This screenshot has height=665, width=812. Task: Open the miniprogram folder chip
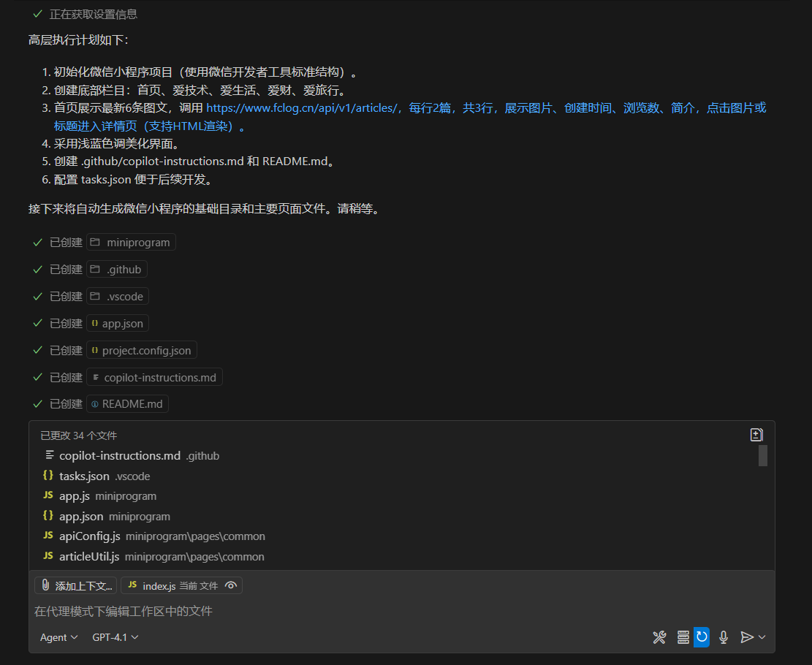pos(131,243)
